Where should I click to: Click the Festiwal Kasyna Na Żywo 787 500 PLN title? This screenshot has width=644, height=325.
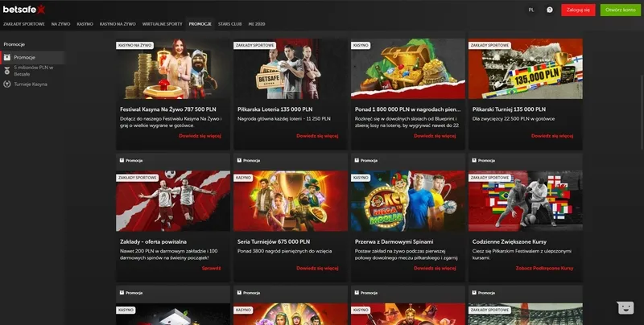pos(168,109)
